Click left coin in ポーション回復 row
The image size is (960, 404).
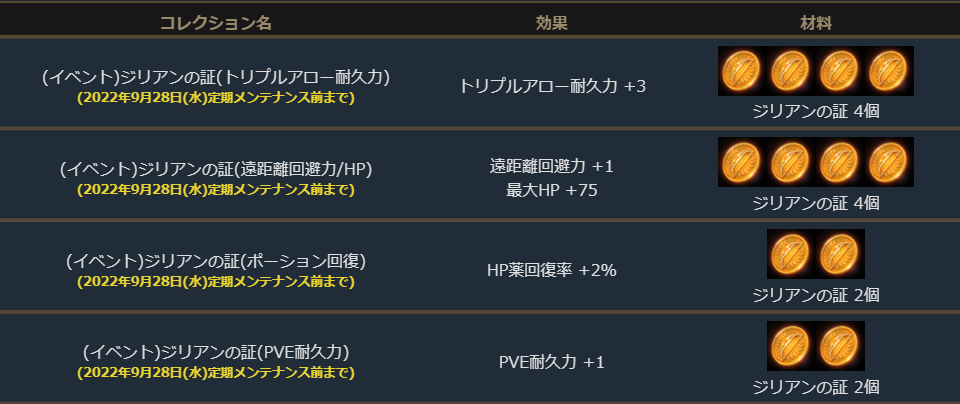click(791, 254)
